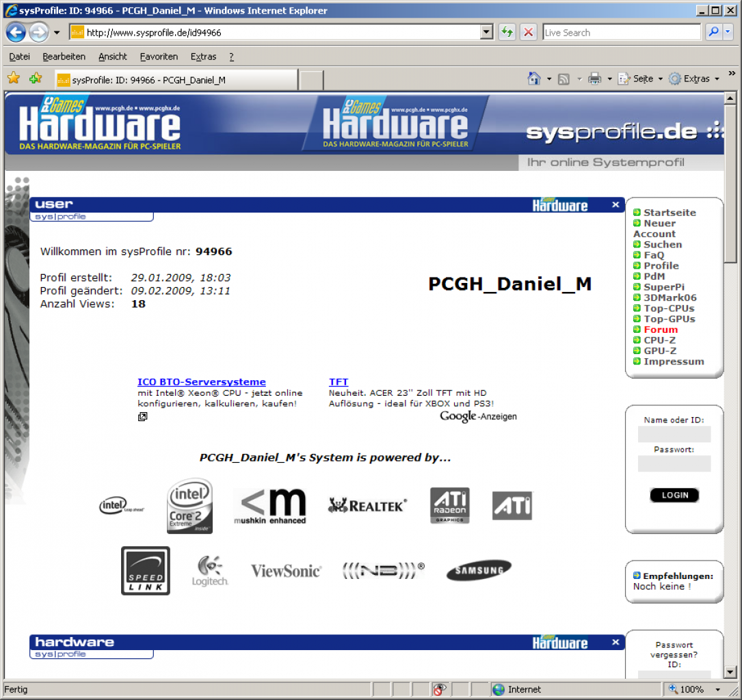
Task: Click the vertical scrollbar up arrow
Action: click(730, 98)
